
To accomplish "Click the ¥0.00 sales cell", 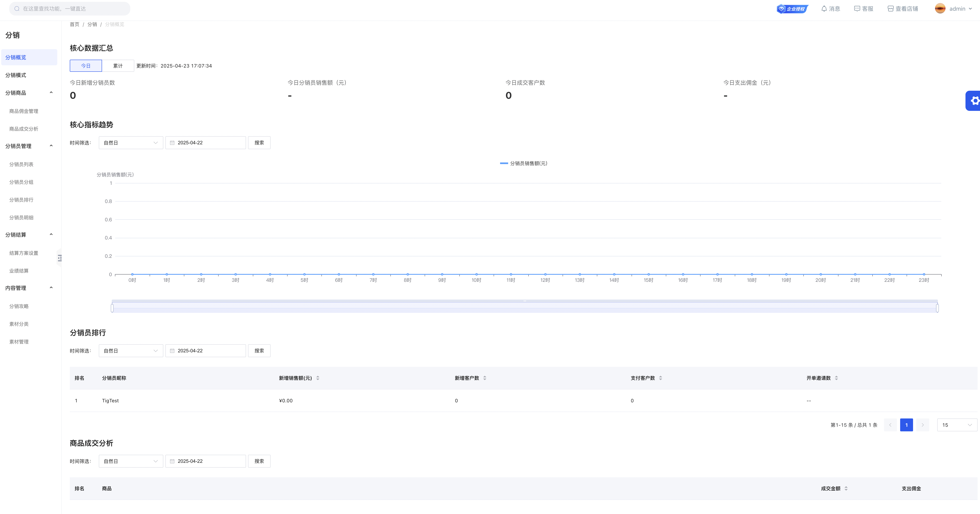I will tap(286, 401).
